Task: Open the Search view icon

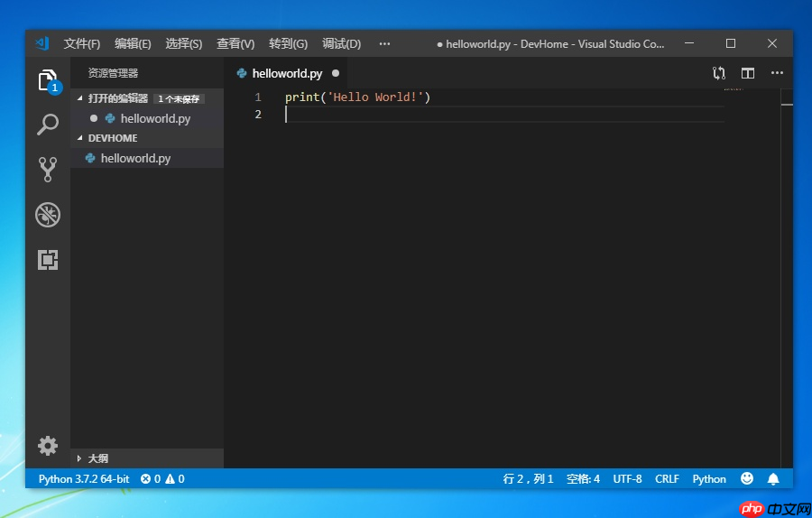Action: coord(48,125)
